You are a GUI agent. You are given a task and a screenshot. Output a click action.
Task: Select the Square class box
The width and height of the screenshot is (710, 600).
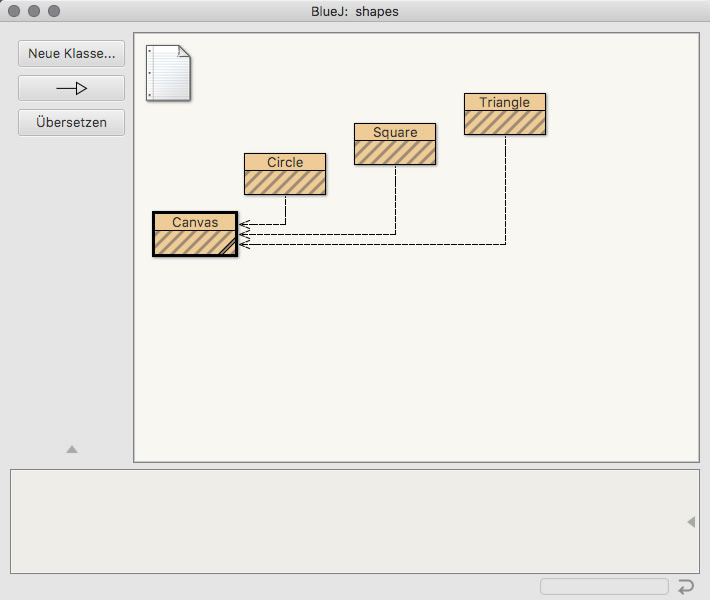tap(395, 144)
